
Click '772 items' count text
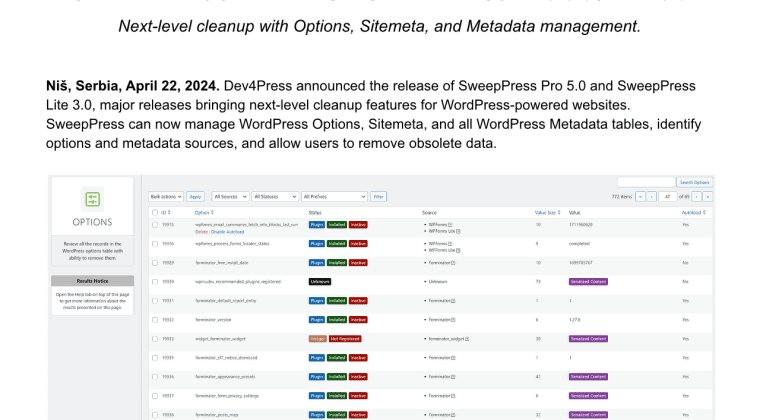coord(622,197)
